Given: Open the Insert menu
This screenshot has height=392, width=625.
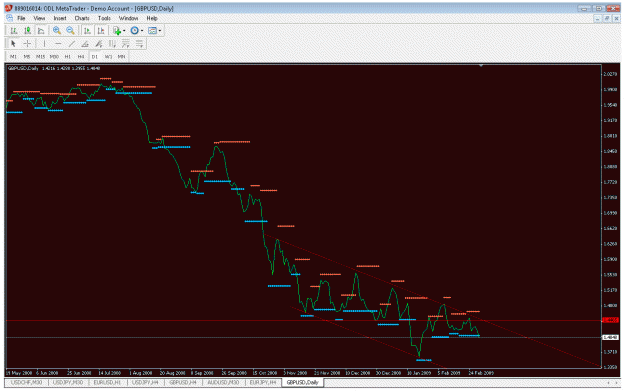Looking at the screenshot, I should click(60, 18).
